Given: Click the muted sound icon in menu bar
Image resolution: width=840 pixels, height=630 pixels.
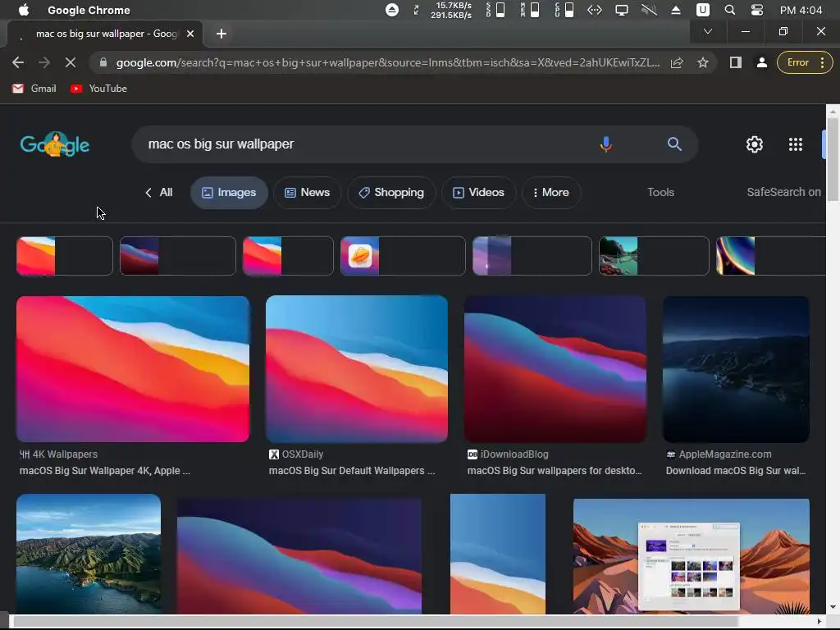Looking at the screenshot, I should pyautogui.click(x=649, y=10).
